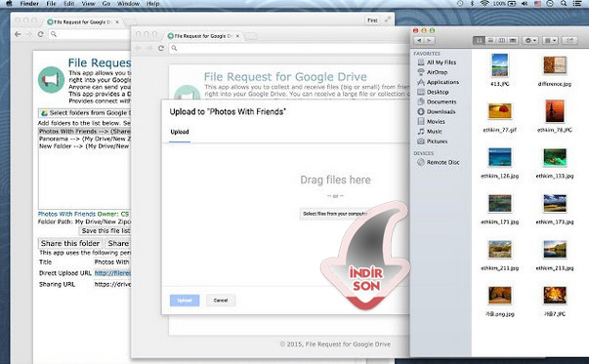Viewport: 589px width, 364px height.
Task: Open Pictures in the Finder sidebar
Action: [x=433, y=142]
